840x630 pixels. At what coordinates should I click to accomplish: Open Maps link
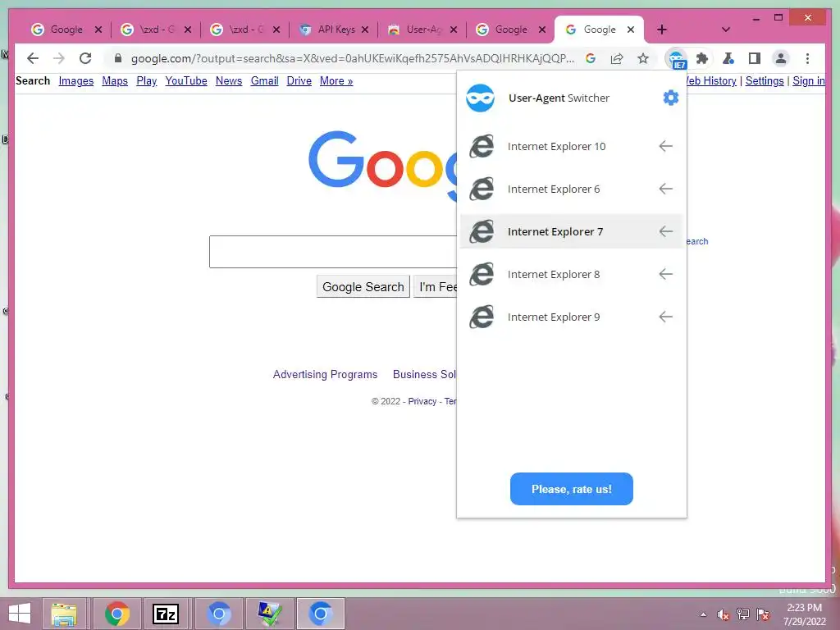pyautogui.click(x=115, y=81)
